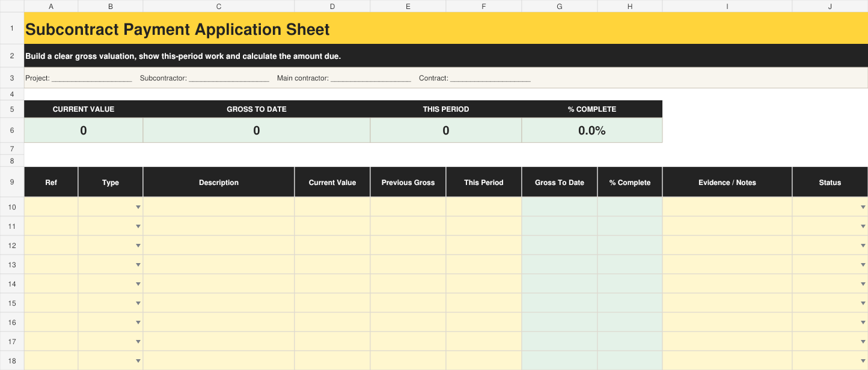The width and height of the screenshot is (868, 370).
Task: Select the This Period total cell showing 0
Action: coord(446,130)
